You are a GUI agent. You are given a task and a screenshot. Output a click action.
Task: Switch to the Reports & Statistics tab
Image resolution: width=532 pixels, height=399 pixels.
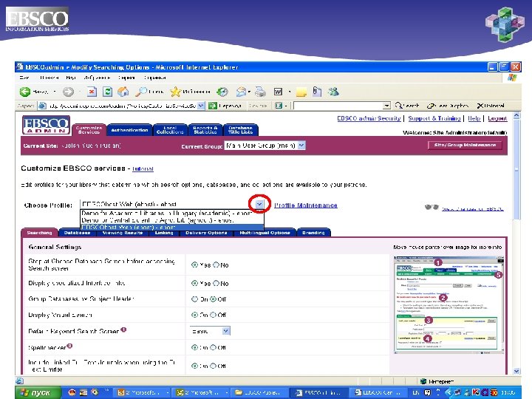(205, 130)
